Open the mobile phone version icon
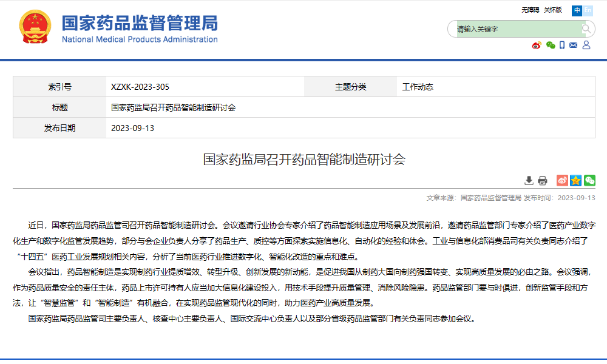Image resolution: width=607 pixels, height=364 pixels. point(562,45)
